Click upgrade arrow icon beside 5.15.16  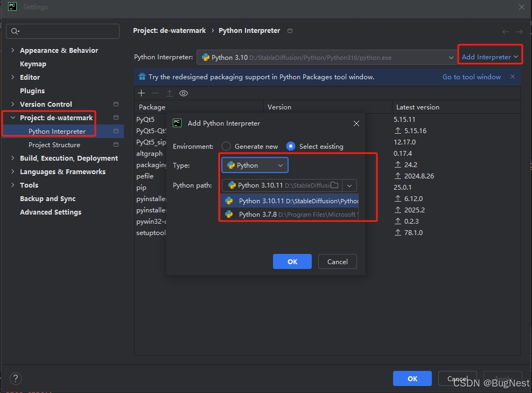pos(398,131)
